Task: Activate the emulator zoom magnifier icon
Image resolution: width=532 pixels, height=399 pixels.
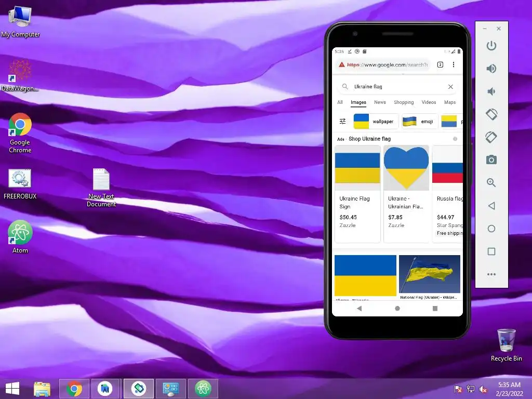Action: point(491,182)
